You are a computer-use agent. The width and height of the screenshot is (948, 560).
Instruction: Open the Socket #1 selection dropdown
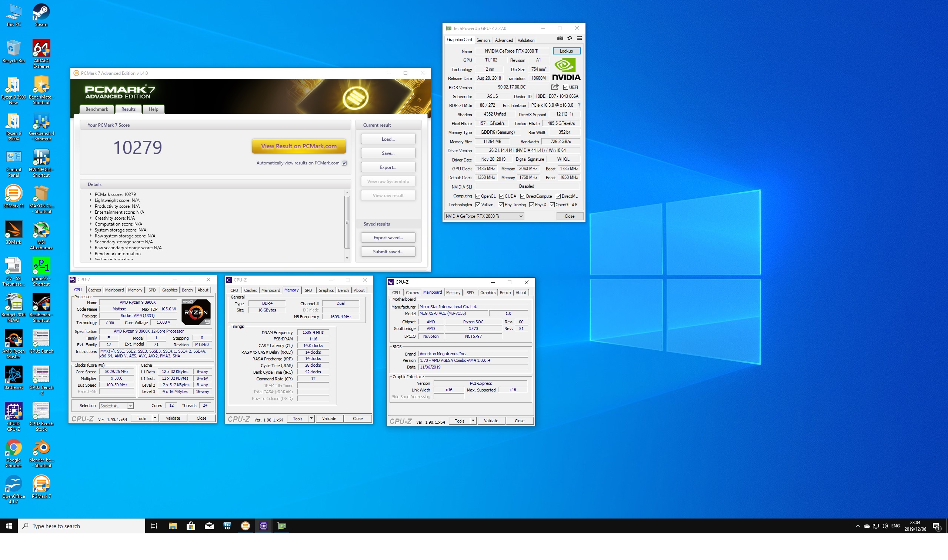click(116, 406)
